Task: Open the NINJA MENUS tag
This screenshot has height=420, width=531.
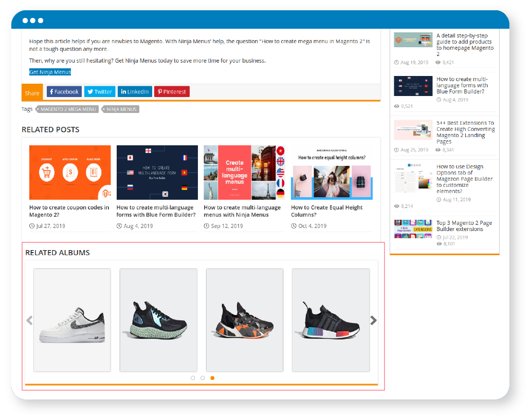Action: pos(121,109)
